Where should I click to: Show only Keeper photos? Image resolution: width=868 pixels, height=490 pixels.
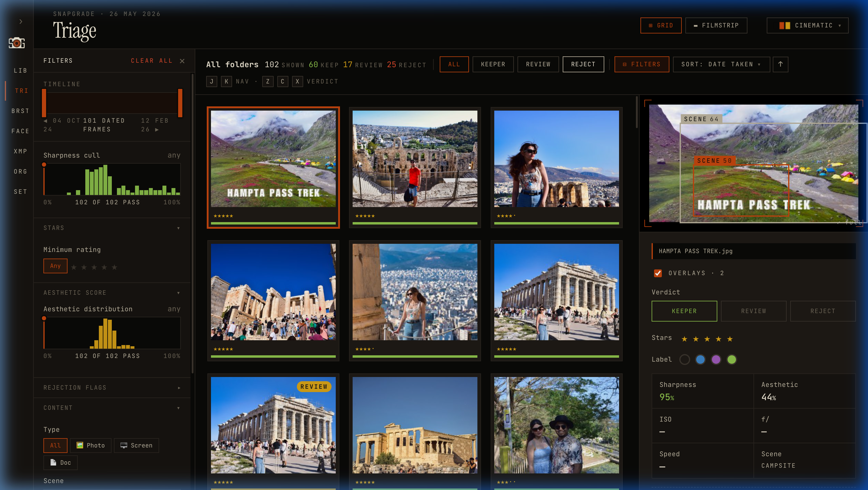(x=493, y=64)
